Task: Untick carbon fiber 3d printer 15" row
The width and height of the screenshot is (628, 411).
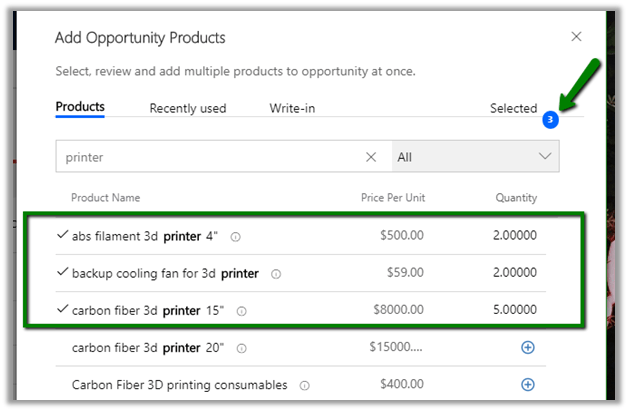Action: pos(63,309)
